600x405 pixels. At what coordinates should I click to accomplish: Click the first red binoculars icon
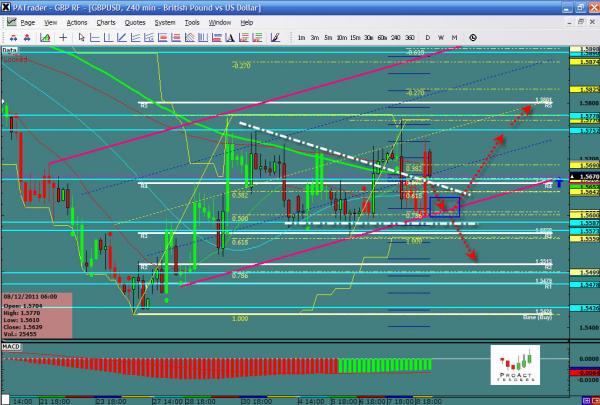click(x=14, y=36)
